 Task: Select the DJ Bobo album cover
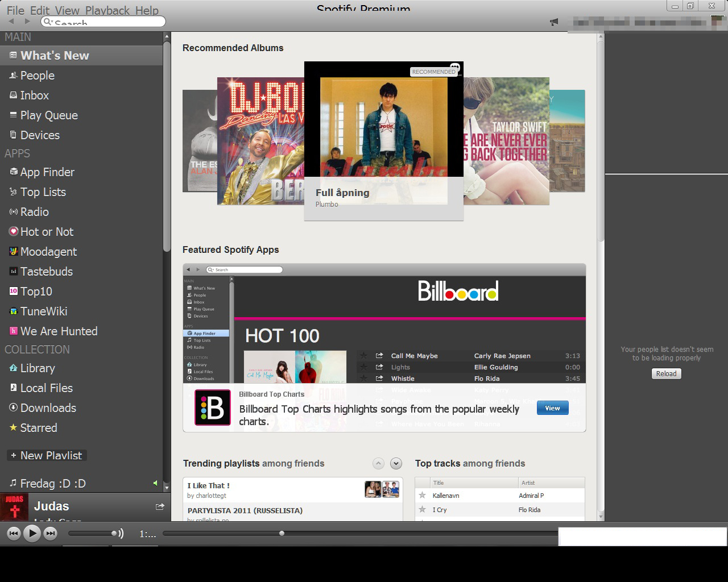click(x=260, y=141)
